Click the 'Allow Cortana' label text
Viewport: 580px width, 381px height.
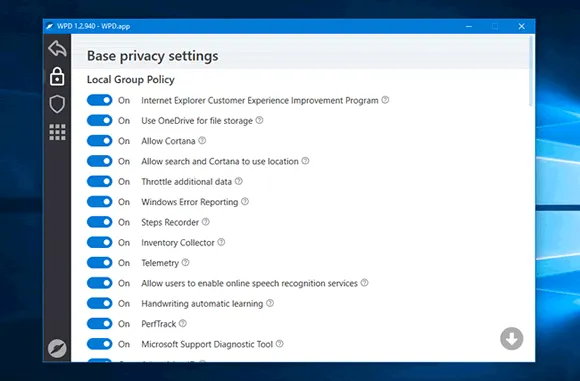tap(168, 141)
